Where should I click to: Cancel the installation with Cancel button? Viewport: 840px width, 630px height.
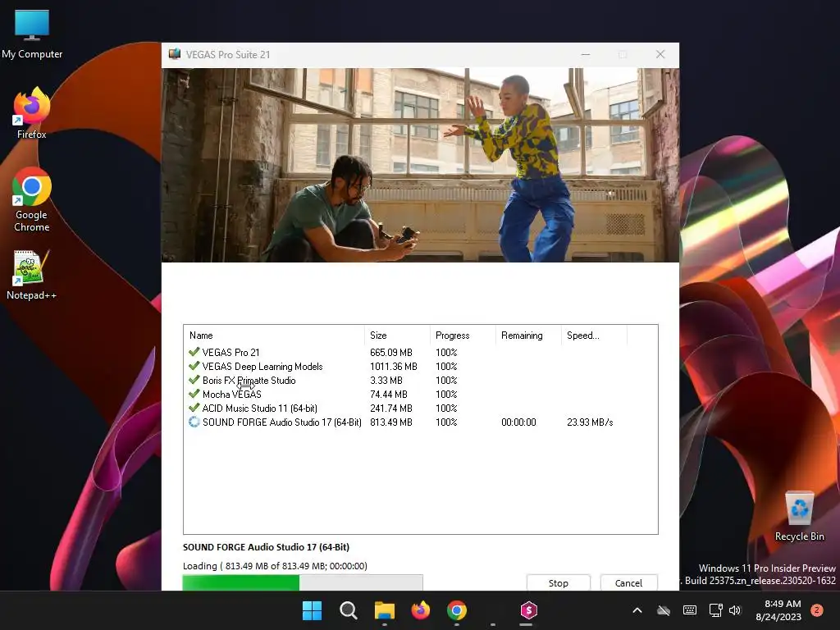[628, 583]
